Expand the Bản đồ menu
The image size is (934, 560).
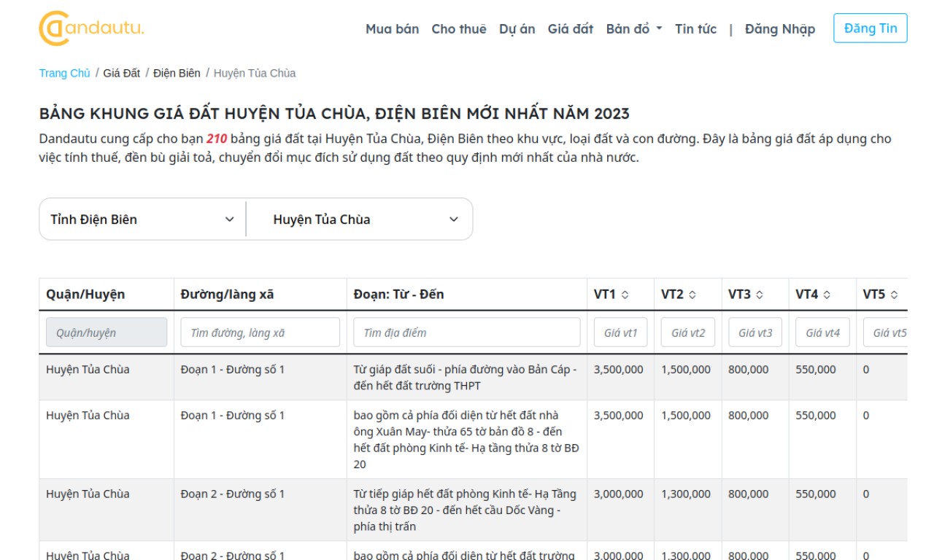[633, 29]
